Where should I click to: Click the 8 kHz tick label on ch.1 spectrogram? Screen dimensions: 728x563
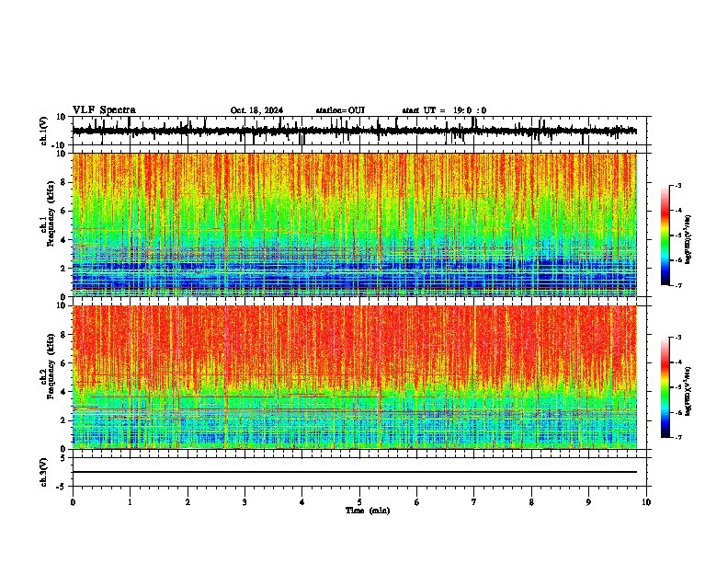63,182
